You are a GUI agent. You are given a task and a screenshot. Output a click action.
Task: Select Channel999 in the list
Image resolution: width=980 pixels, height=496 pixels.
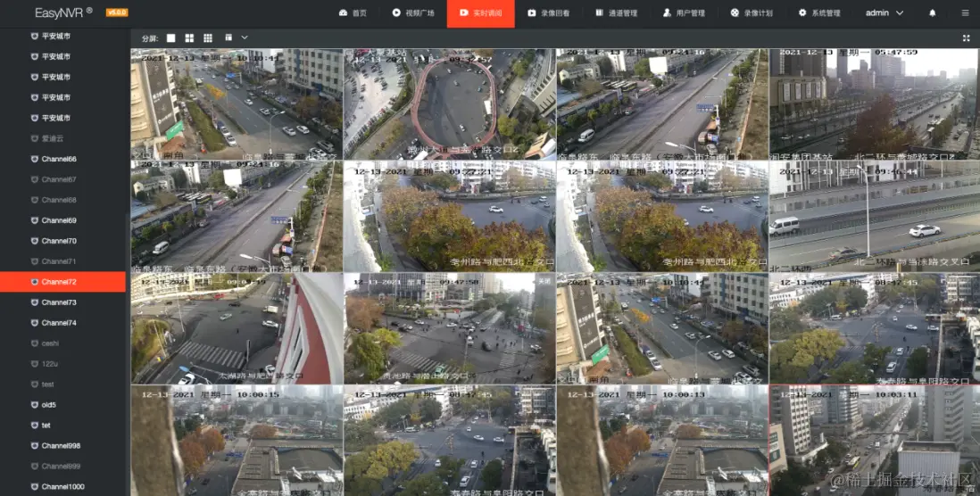pos(62,466)
